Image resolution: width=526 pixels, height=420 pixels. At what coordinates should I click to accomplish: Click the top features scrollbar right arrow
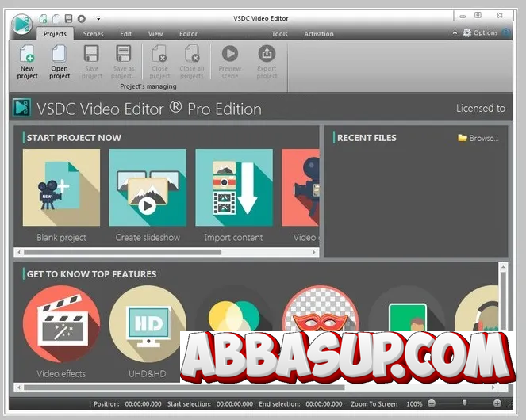pyautogui.click(x=493, y=388)
